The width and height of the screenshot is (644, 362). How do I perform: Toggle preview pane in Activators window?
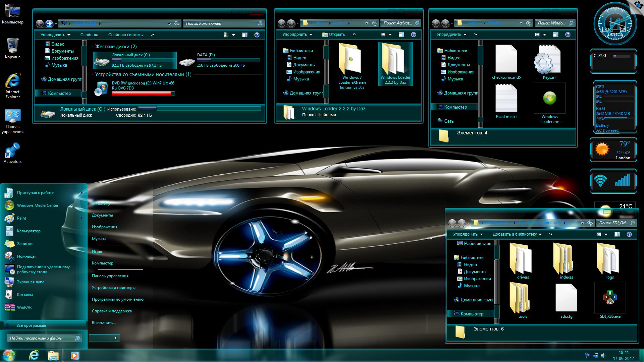pyautogui.click(x=401, y=35)
